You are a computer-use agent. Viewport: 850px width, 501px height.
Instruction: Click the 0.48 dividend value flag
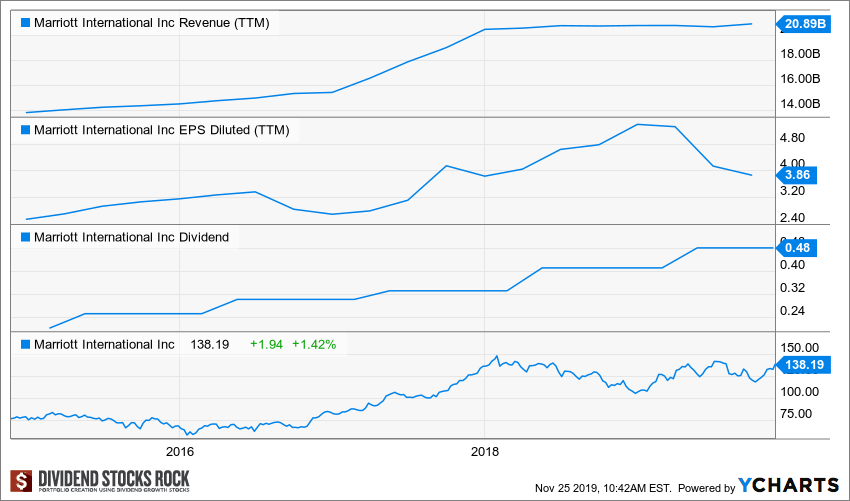pyautogui.click(x=799, y=247)
